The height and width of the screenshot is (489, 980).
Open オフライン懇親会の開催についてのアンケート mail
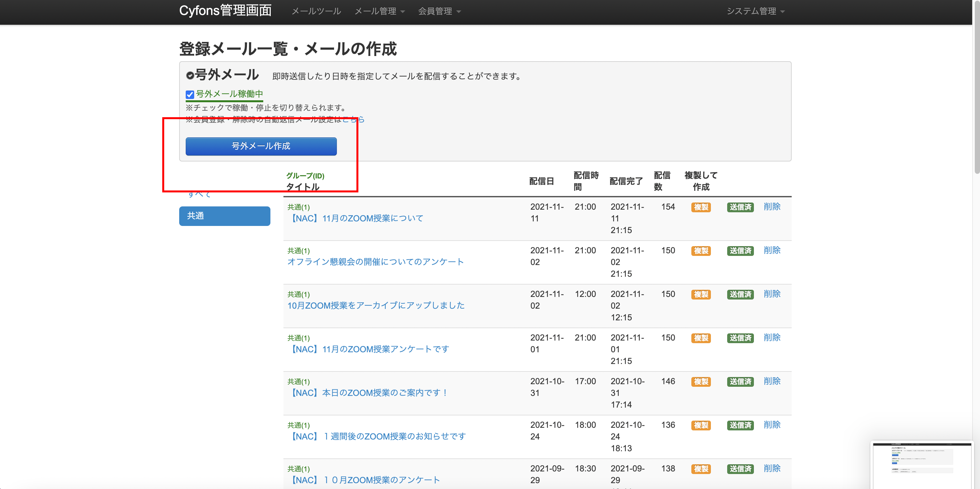(375, 262)
